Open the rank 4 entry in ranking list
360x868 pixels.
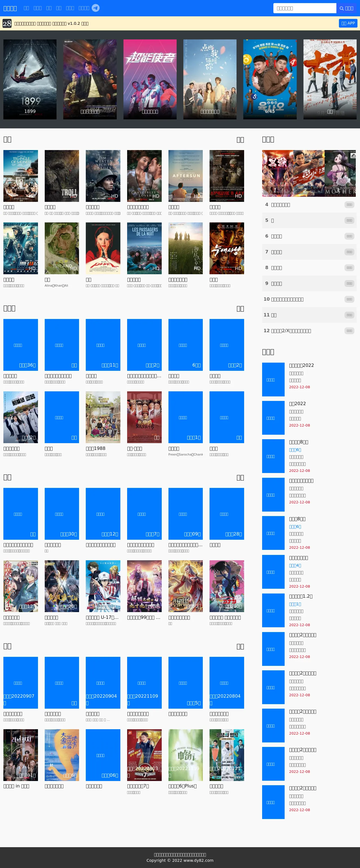(x=309, y=204)
